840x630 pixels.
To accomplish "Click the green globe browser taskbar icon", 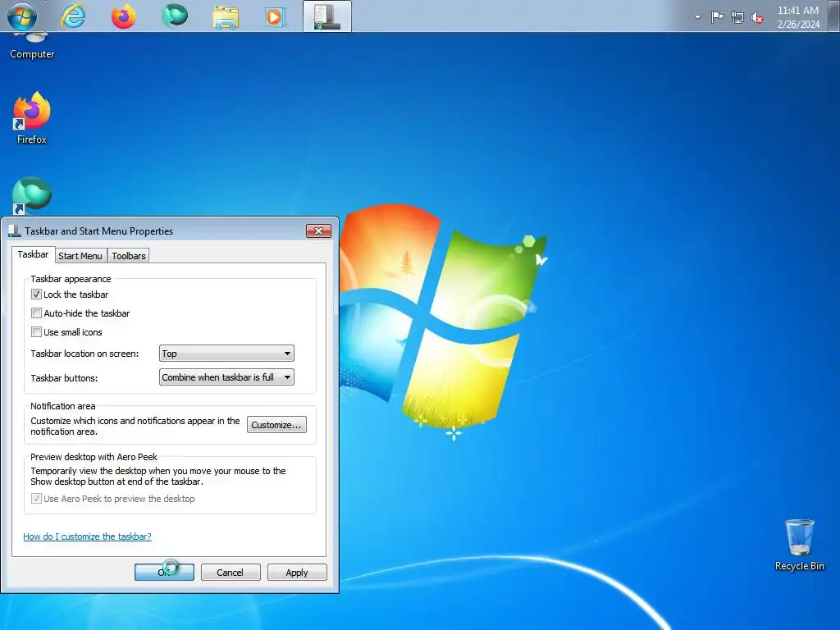I will [x=175, y=16].
